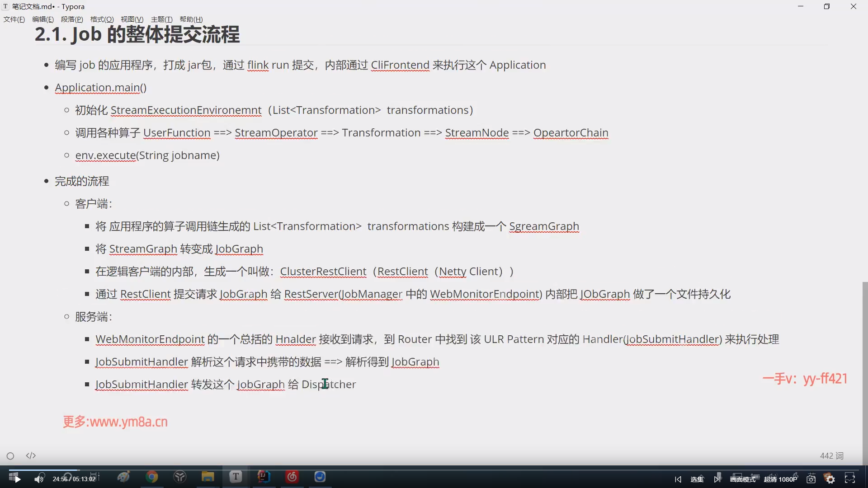Click the 442 词 word count
This screenshot has width=868, height=488.
pyautogui.click(x=831, y=455)
